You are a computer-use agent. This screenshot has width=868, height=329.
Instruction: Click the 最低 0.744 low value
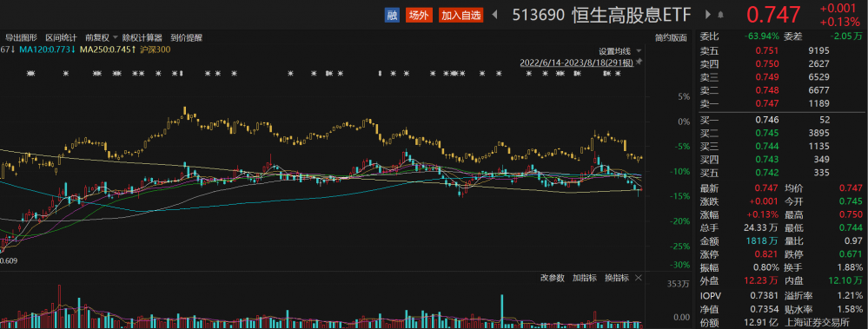[851, 227]
